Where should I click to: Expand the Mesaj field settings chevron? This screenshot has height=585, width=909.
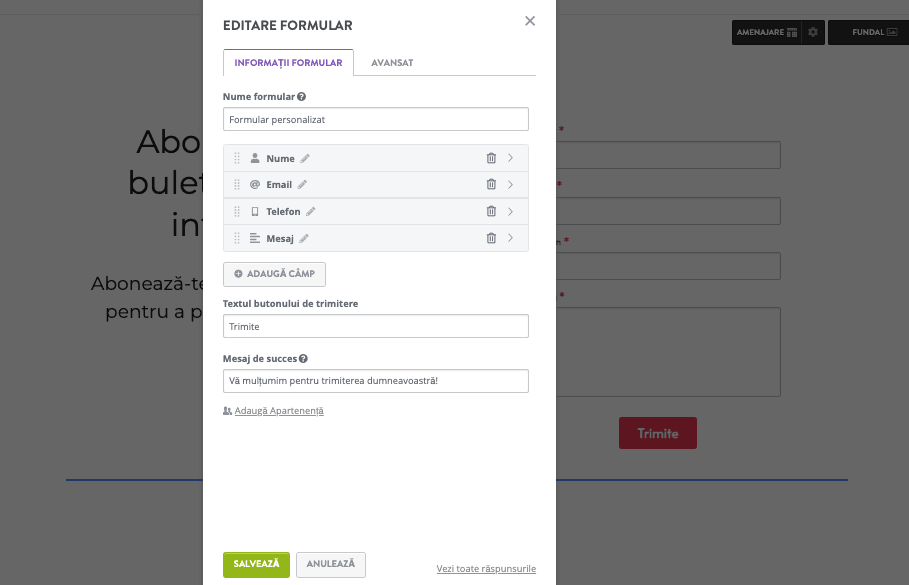point(512,238)
